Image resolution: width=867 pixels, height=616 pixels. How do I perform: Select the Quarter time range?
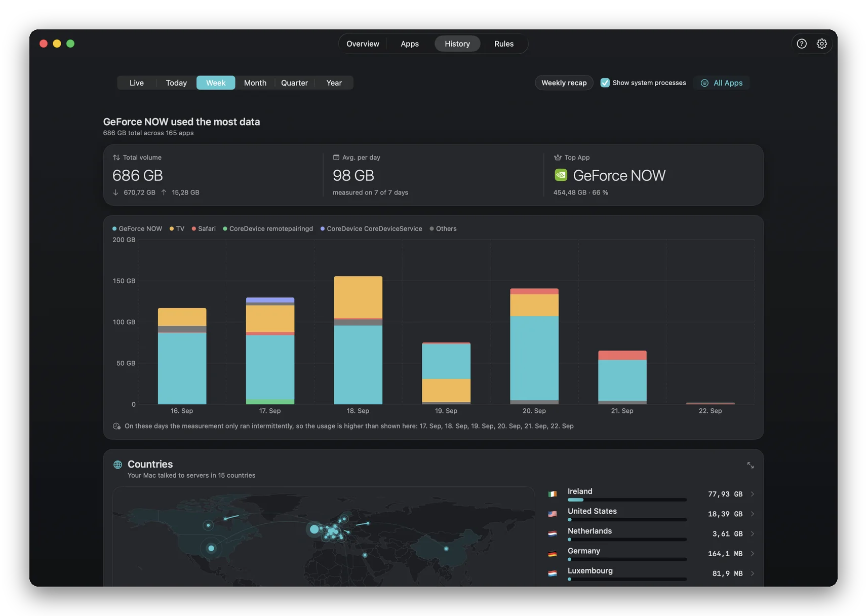[294, 83]
